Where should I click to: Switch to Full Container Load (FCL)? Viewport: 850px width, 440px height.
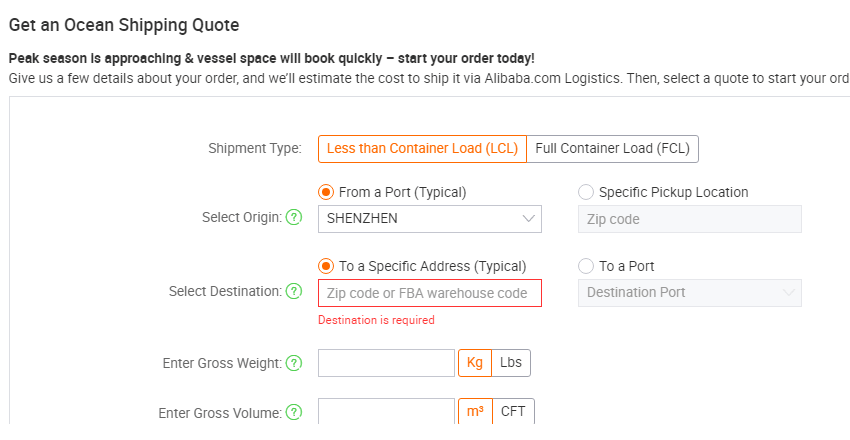(613, 149)
